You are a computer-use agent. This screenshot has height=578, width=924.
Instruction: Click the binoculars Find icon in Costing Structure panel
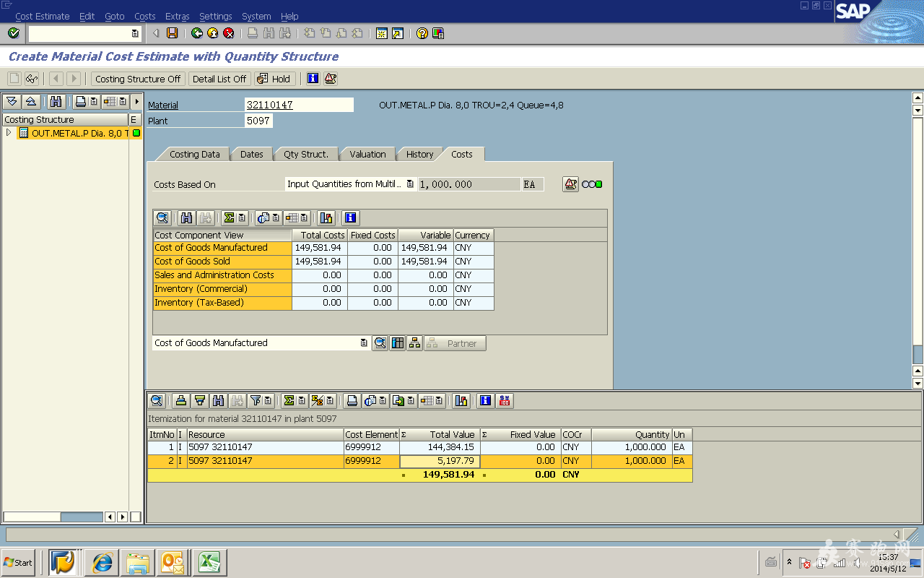(x=56, y=102)
